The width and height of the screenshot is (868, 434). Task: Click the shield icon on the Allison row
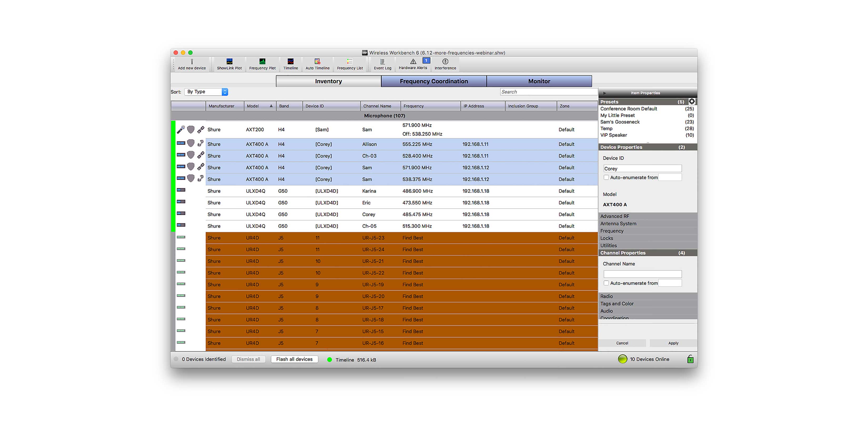coord(191,143)
